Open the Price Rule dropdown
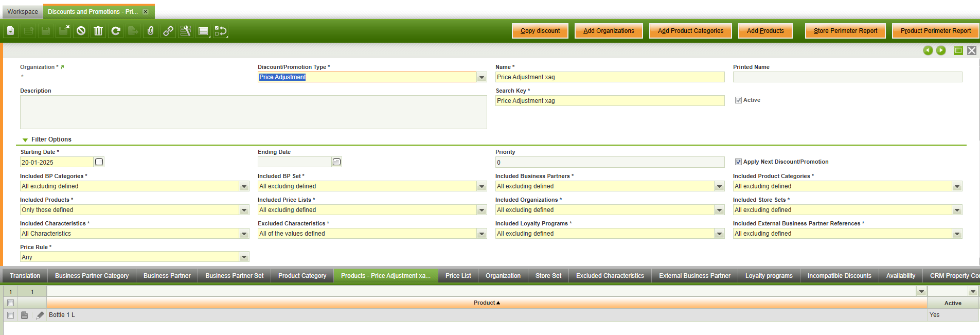980x335 pixels. click(244, 257)
